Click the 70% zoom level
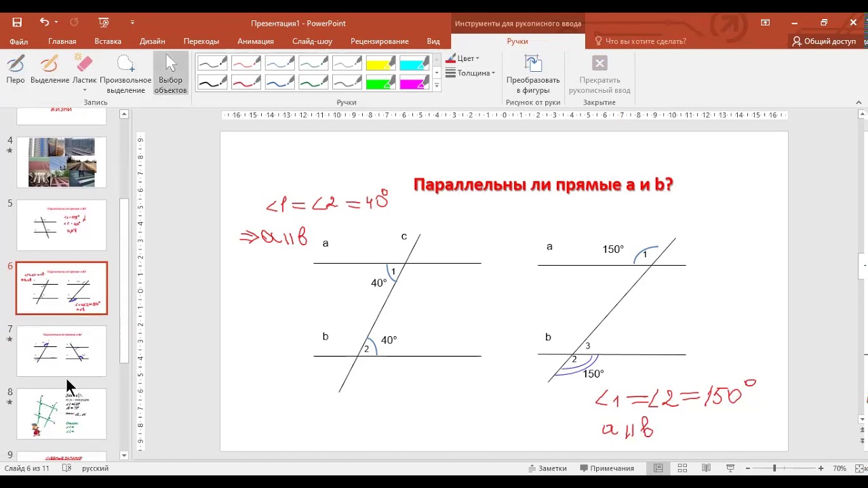 click(840, 468)
